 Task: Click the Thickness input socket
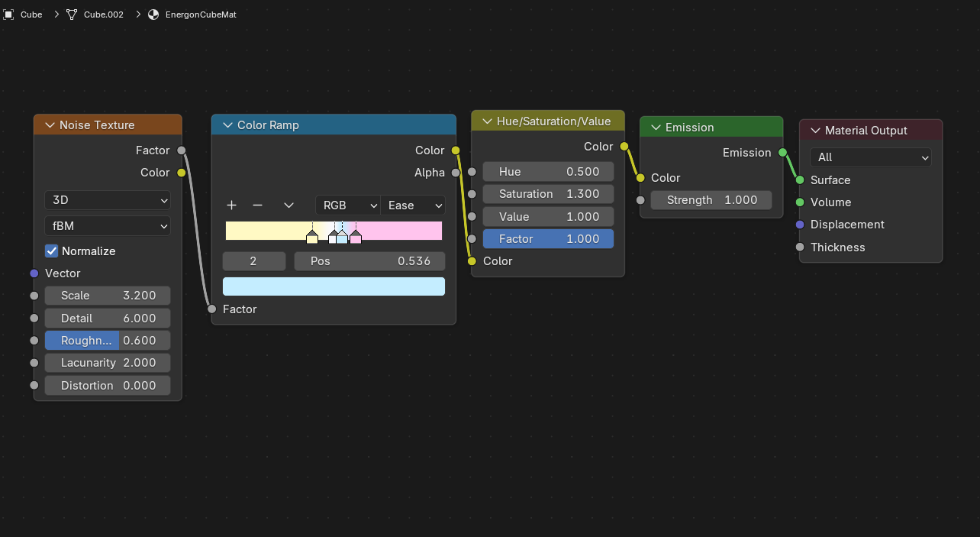[799, 247]
